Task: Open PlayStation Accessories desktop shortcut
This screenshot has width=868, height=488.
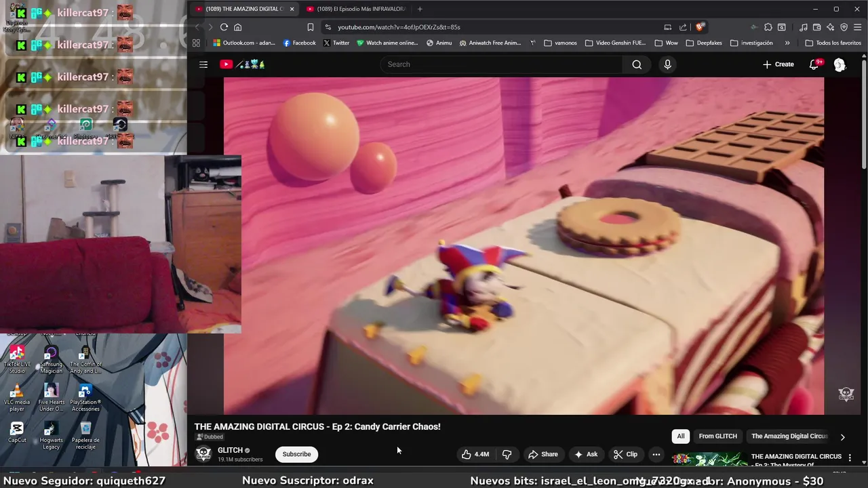Action: pyautogui.click(x=85, y=398)
